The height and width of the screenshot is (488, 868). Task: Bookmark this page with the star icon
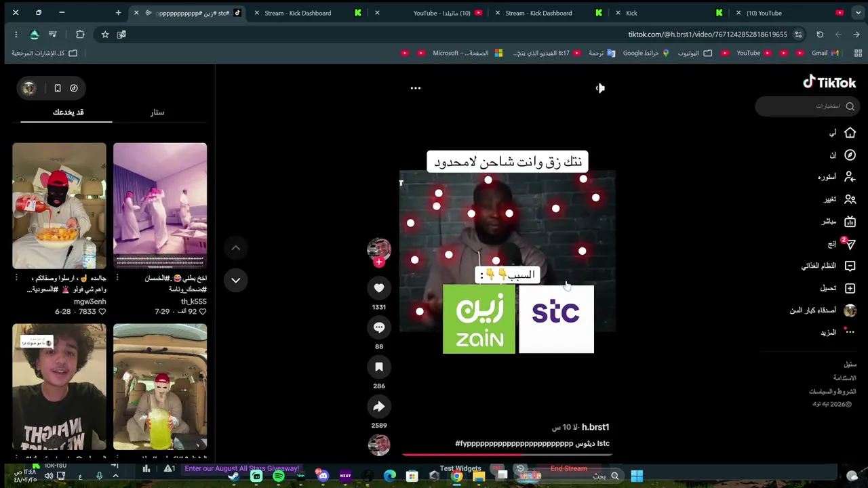tap(105, 35)
